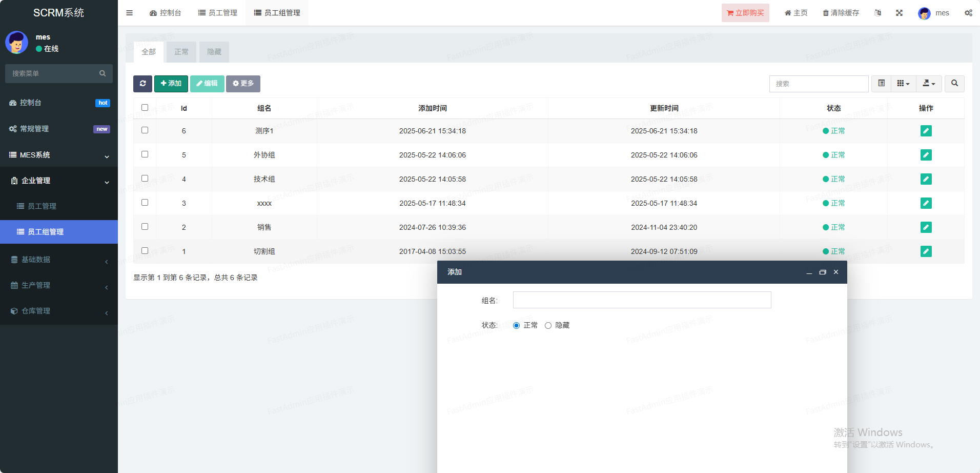The width and height of the screenshot is (980, 473).
Task: Click the table search magnifier icon button
Action: click(x=954, y=84)
